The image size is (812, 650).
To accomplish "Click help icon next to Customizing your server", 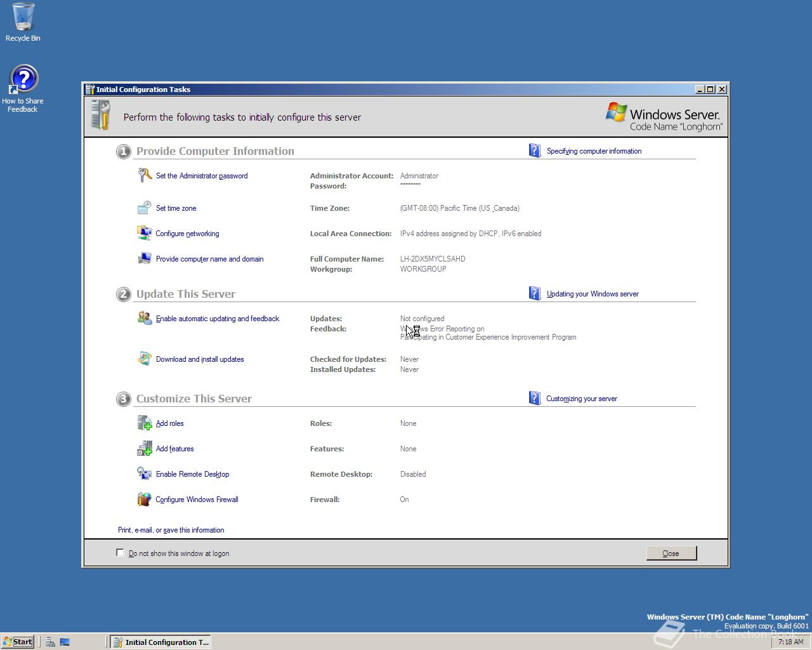I will click(535, 398).
